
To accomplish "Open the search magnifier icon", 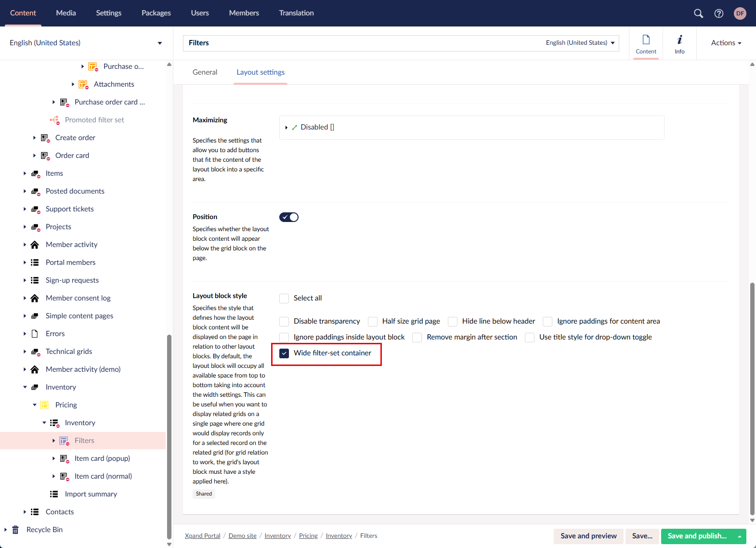I will [698, 13].
